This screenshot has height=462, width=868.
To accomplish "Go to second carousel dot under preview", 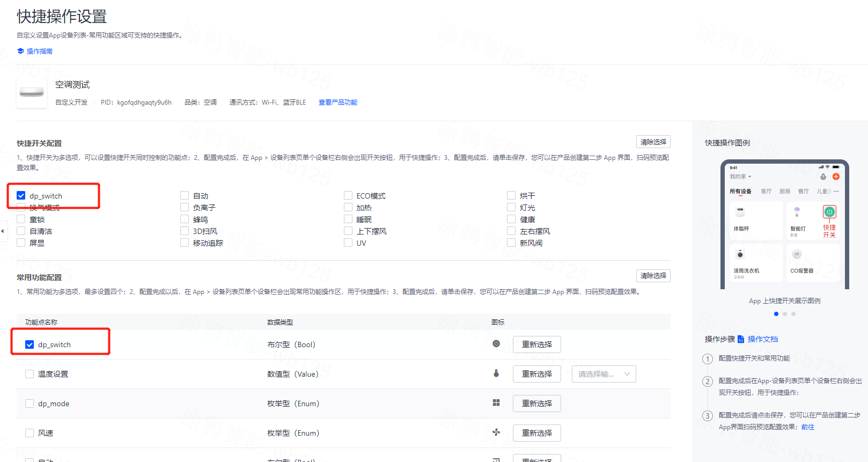I will click(785, 314).
